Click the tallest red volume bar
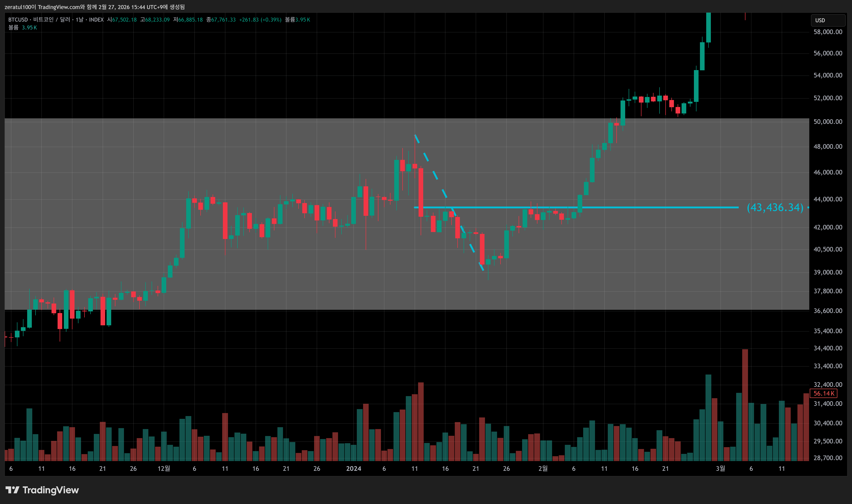Screen dimensions: 852x504 click(x=745, y=405)
